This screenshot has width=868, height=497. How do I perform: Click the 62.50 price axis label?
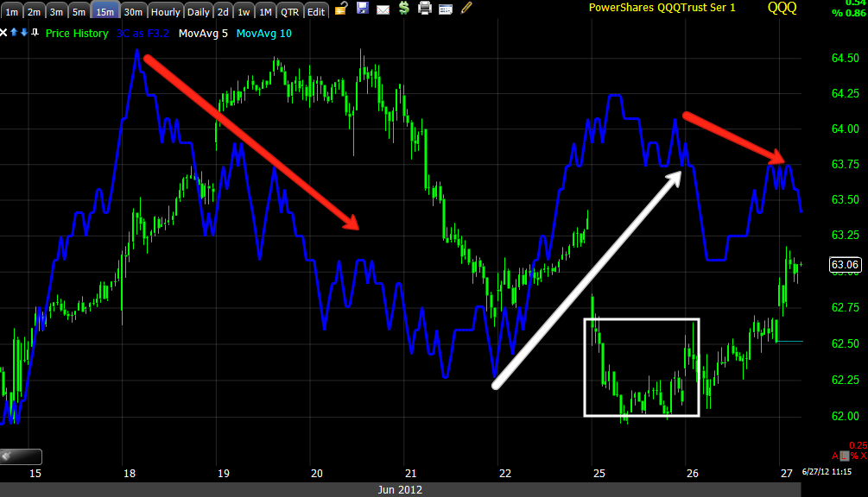pyautogui.click(x=846, y=344)
